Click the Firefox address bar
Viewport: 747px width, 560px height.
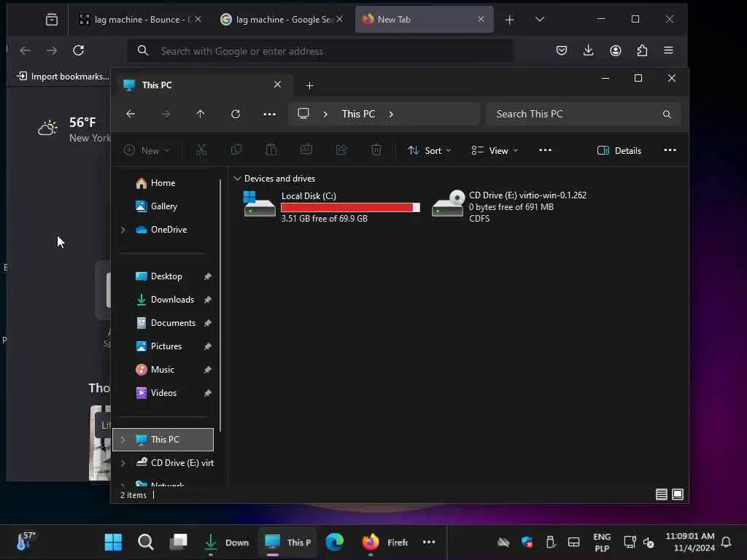(320, 51)
